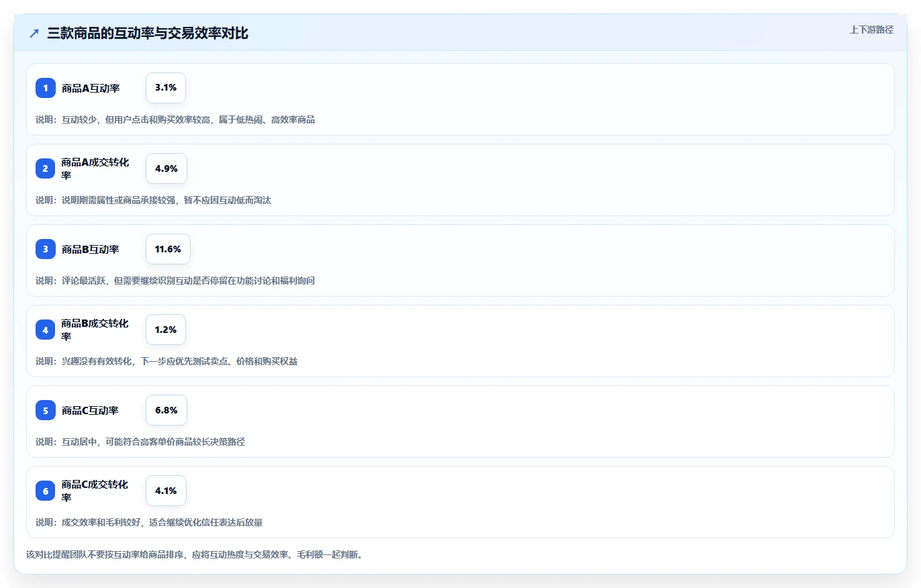Click number badge 2 for 商品A成交转化率
The image size is (921, 588).
point(46,168)
